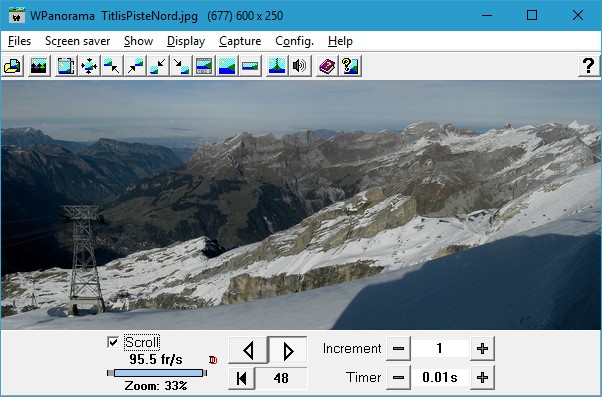Close the WPanorama window

[577, 16]
